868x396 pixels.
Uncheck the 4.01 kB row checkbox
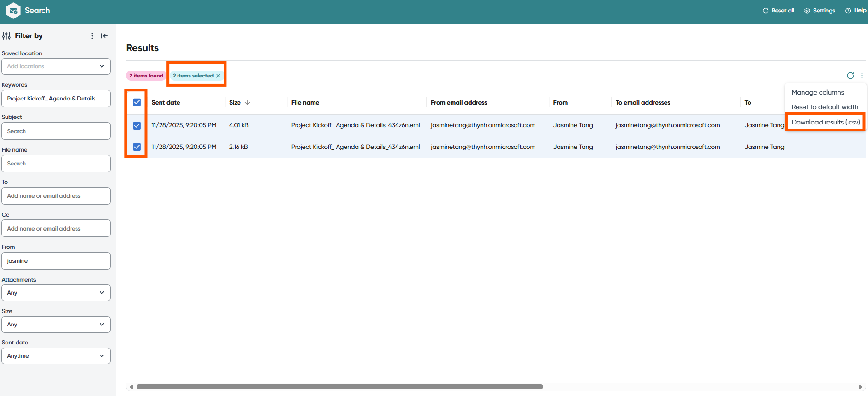tap(137, 125)
